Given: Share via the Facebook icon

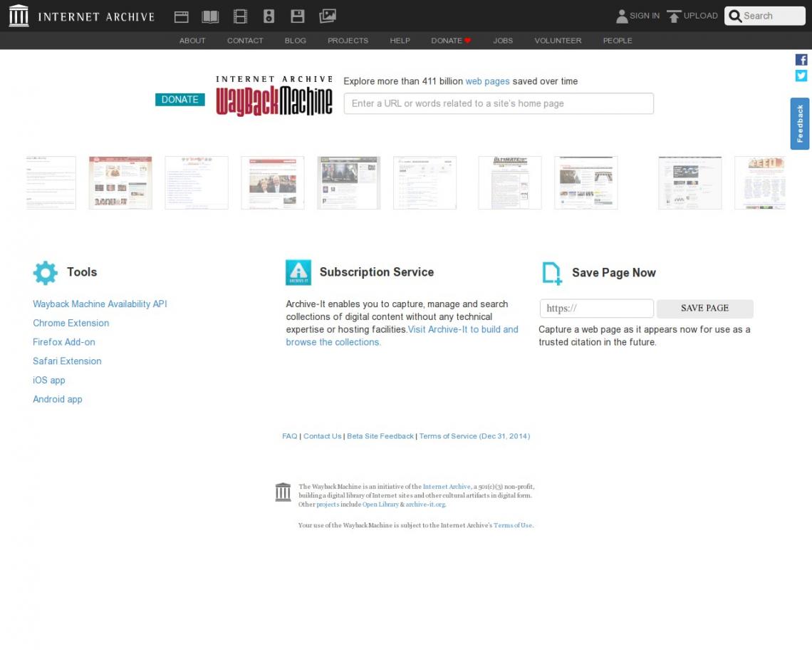Looking at the screenshot, I should point(801,60).
